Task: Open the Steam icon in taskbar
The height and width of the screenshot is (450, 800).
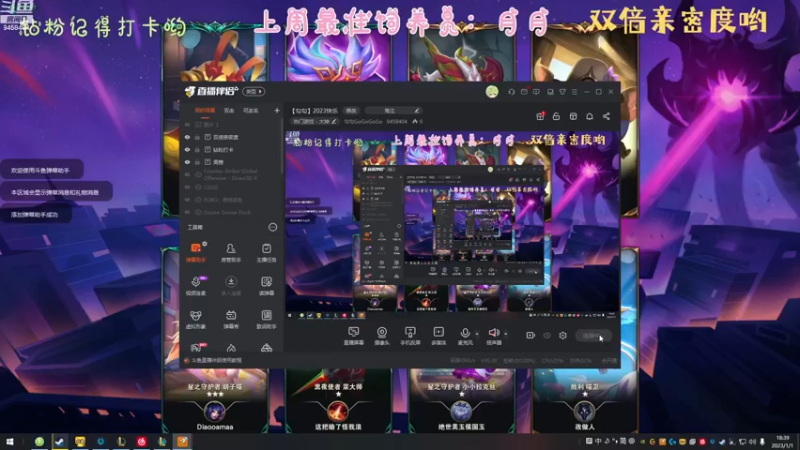Action: pyautogui.click(x=60, y=442)
